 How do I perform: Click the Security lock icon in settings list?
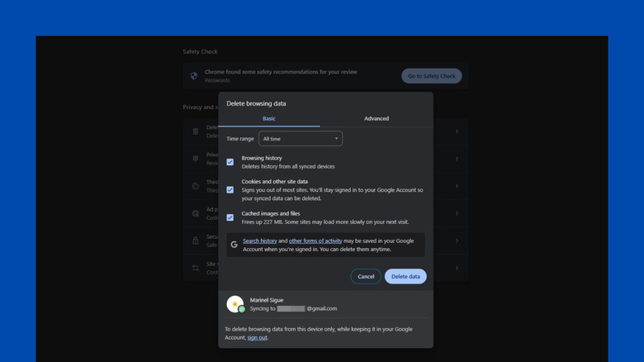pos(196,241)
